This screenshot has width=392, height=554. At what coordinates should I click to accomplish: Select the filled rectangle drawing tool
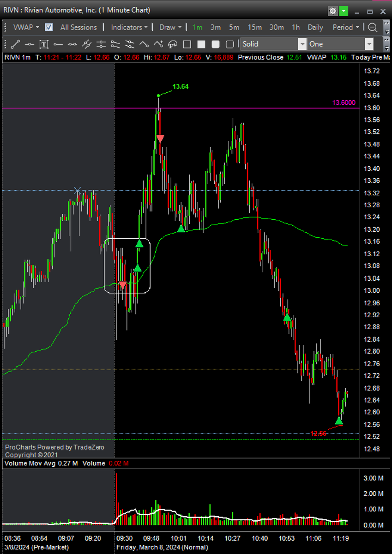[201, 44]
